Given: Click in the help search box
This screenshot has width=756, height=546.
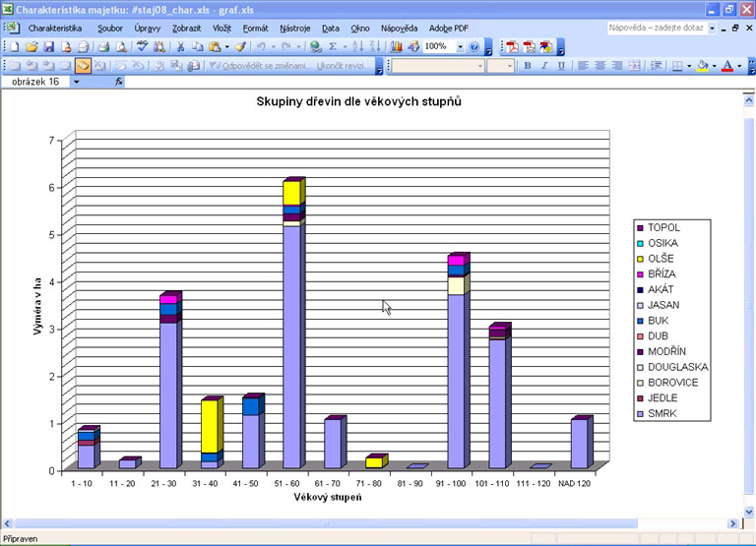Looking at the screenshot, I should coord(655,29).
